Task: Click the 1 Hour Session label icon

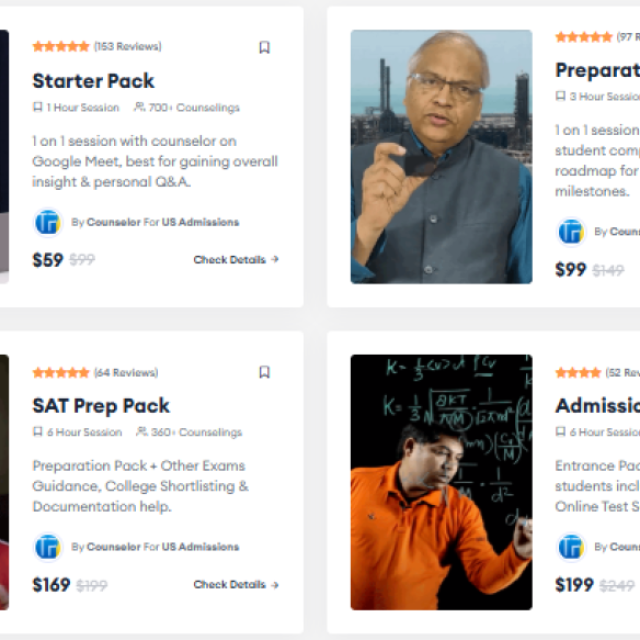Action: [38, 107]
